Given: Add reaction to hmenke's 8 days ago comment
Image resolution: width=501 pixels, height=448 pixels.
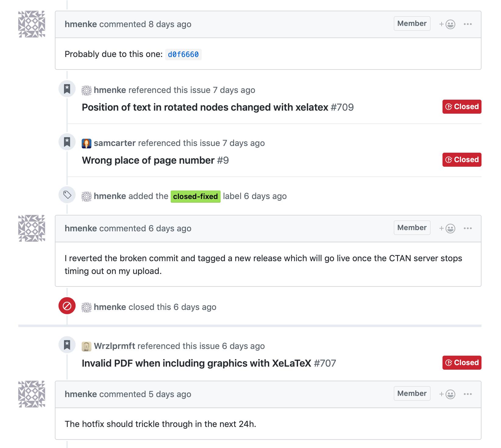Looking at the screenshot, I should pos(447,24).
